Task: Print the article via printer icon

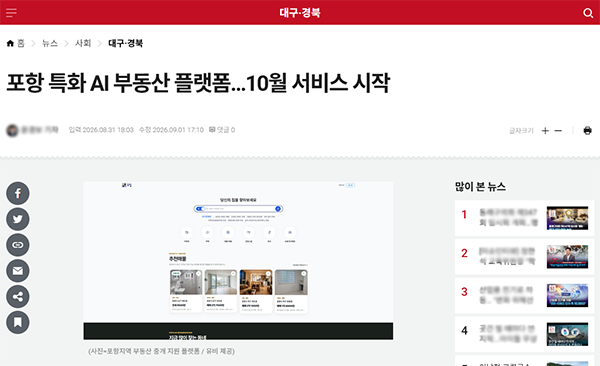Action: pyautogui.click(x=587, y=131)
